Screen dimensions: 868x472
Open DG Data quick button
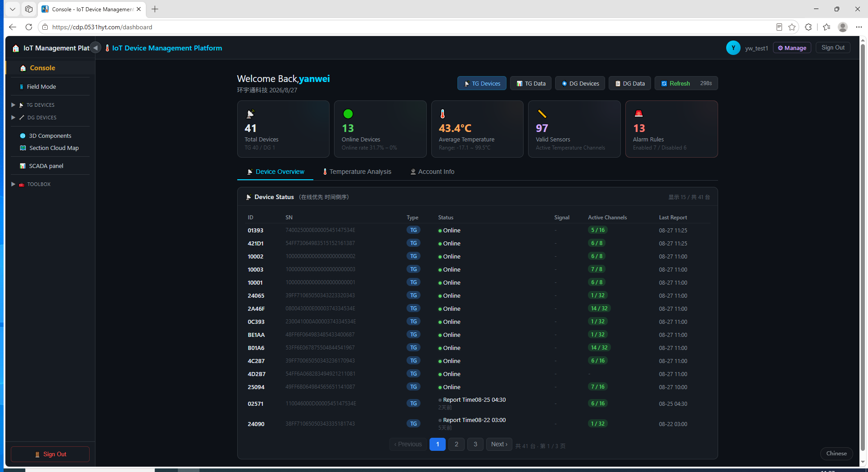point(630,83)
